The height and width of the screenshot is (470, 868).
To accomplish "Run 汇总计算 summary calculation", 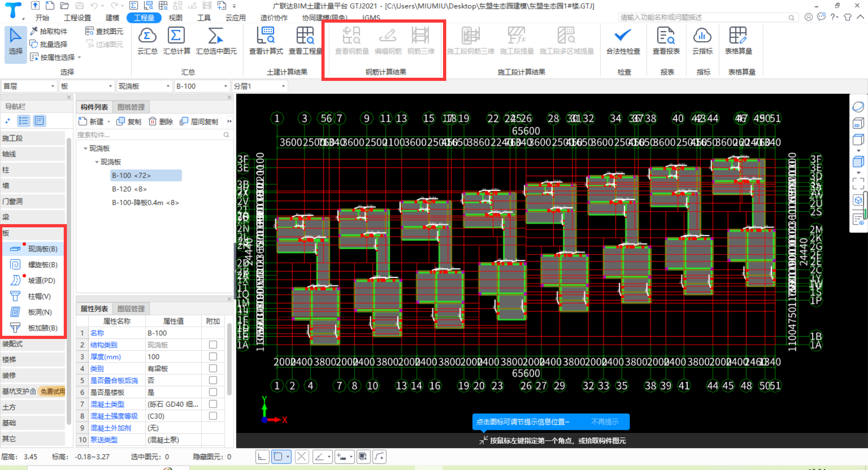I will coord(176,41).
